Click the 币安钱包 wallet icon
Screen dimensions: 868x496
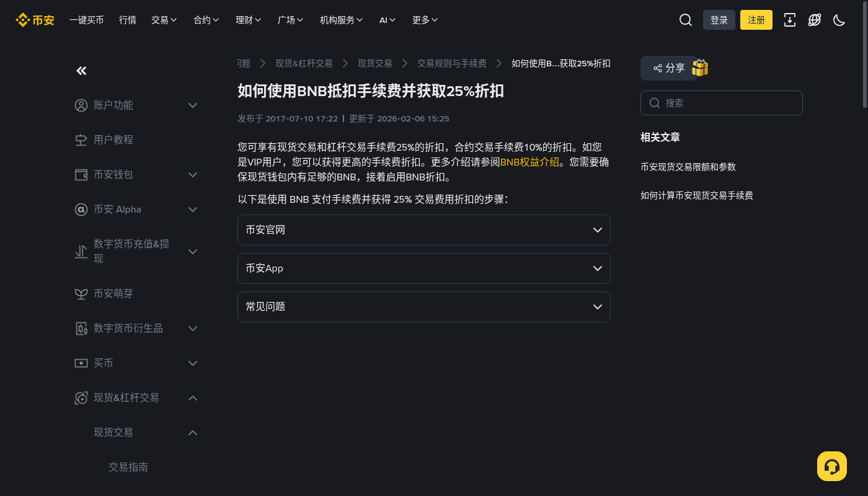coord(81,175)
